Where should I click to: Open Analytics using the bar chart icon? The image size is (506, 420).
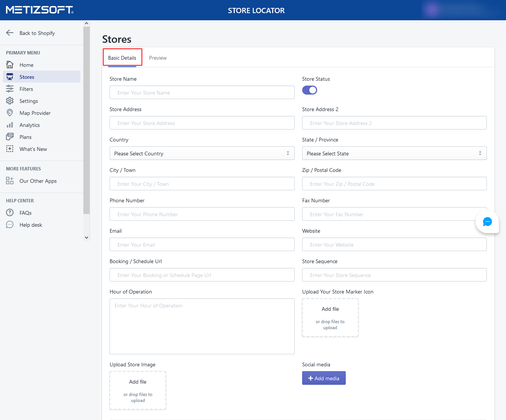point(10,125)
